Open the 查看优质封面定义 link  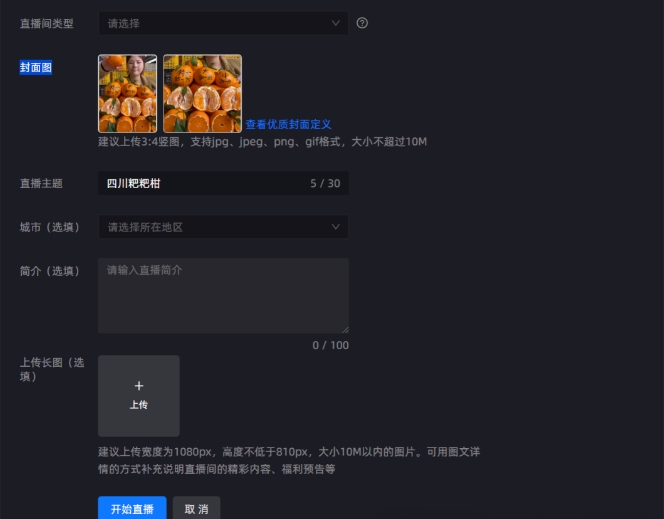(x=288, y=124)
